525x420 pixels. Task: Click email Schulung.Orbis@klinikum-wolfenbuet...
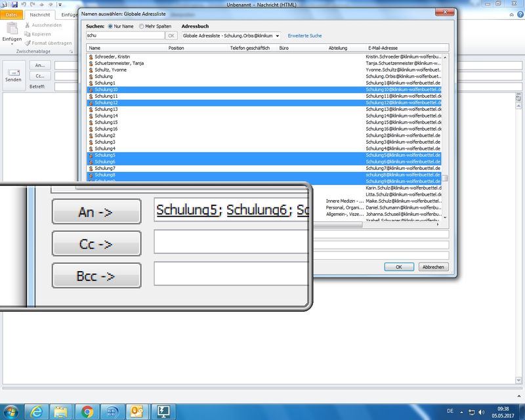click(x=403, y=76)
